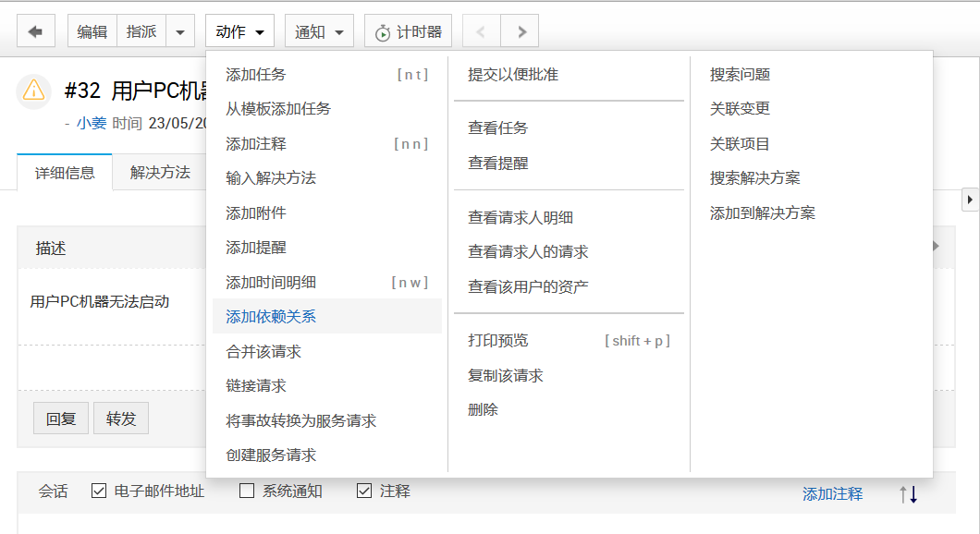Toggle the 电子邮件地址 checkbox
Viewport: 980px width, 534px height.
pos(99,492)
